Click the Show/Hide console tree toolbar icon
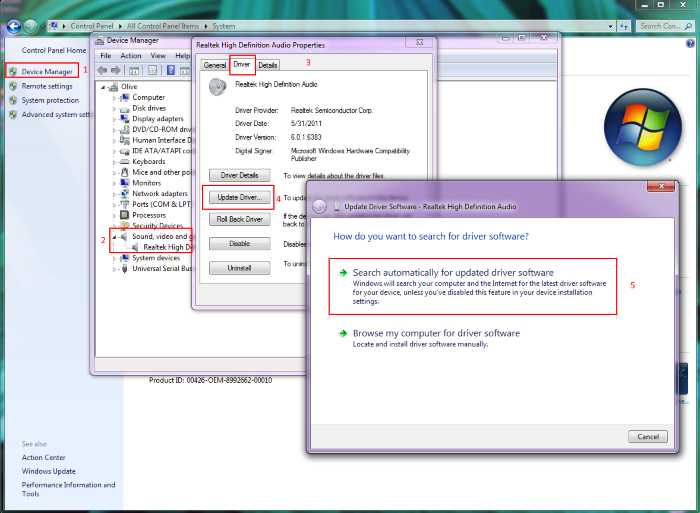This screenshot has height=513, width=700. pyautogui.click(x=134, y=70)
